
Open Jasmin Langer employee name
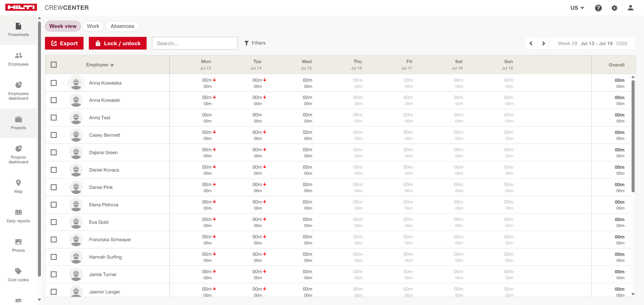pos(104,292)
